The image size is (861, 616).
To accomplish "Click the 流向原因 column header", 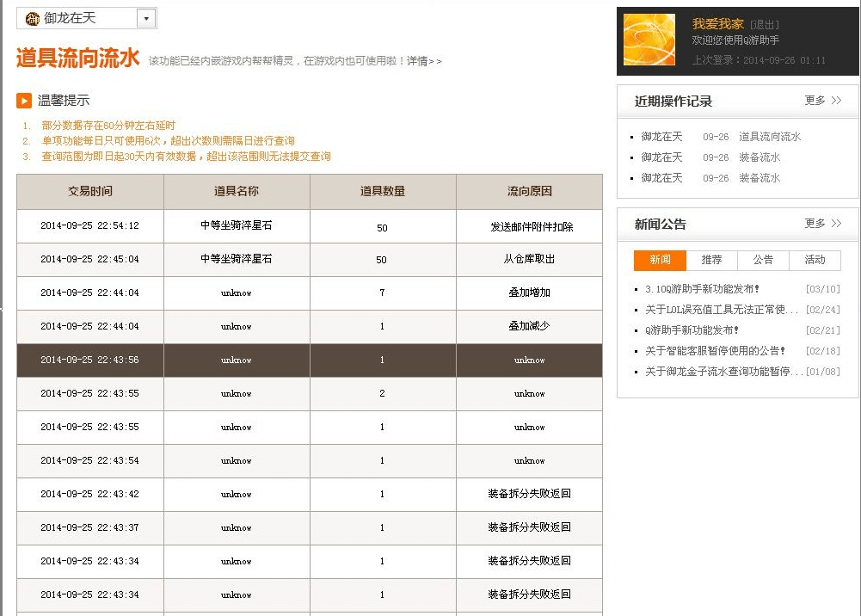I will [529, 192].
